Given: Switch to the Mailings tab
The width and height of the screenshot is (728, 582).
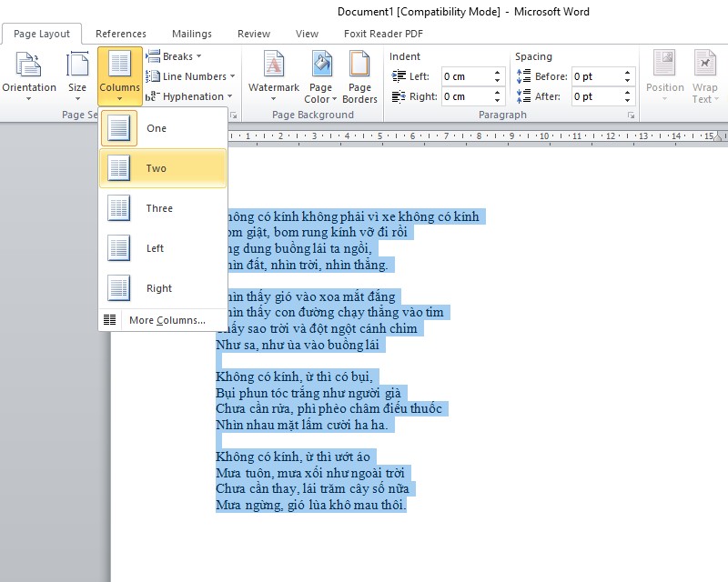Looking at the screenshot, I should coord(192,34).
